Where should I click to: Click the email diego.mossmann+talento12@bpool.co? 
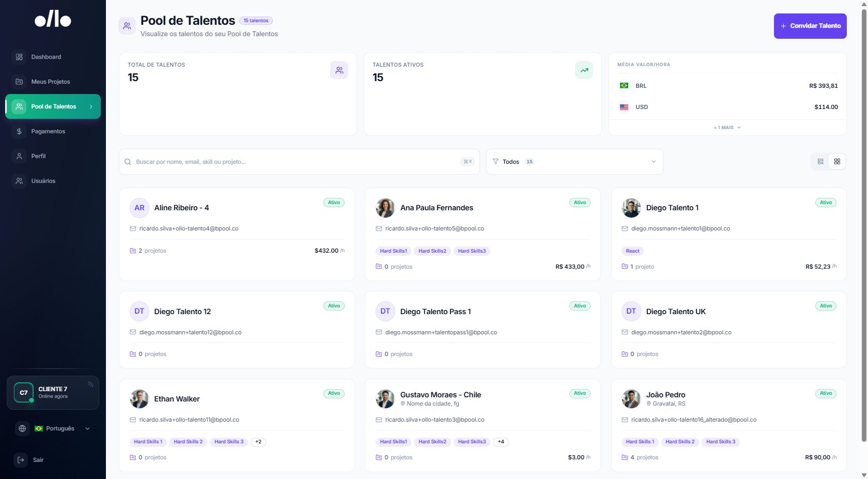190,332
